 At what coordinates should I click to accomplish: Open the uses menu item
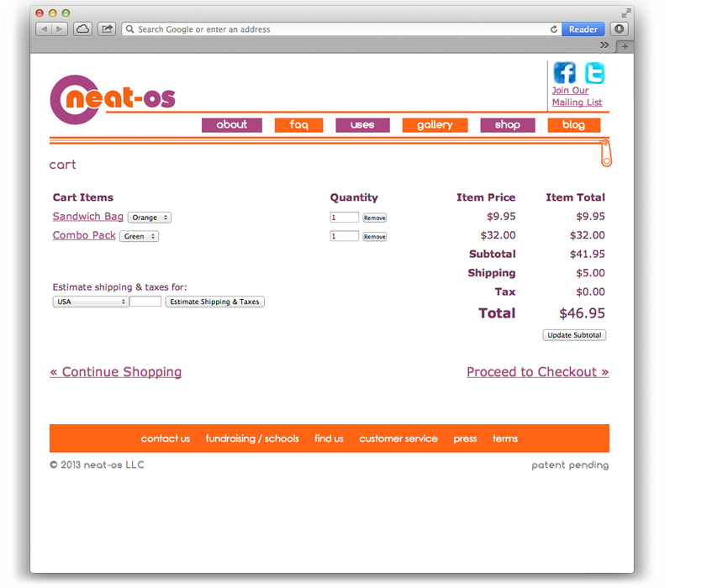click(362, 125)
